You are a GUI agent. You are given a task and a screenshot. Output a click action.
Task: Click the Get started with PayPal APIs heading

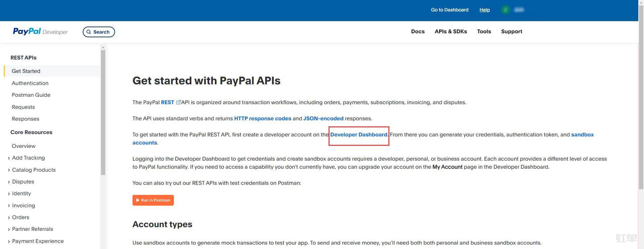coord(206,81)
